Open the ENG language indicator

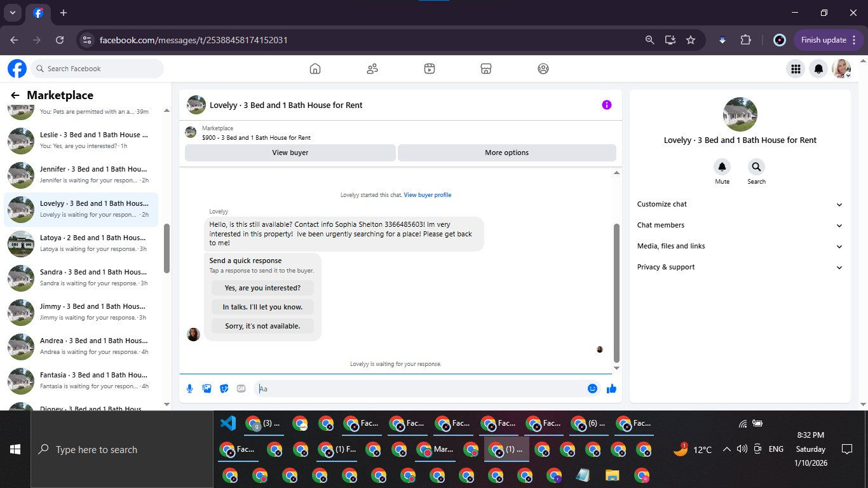click(x=776, y=449)
